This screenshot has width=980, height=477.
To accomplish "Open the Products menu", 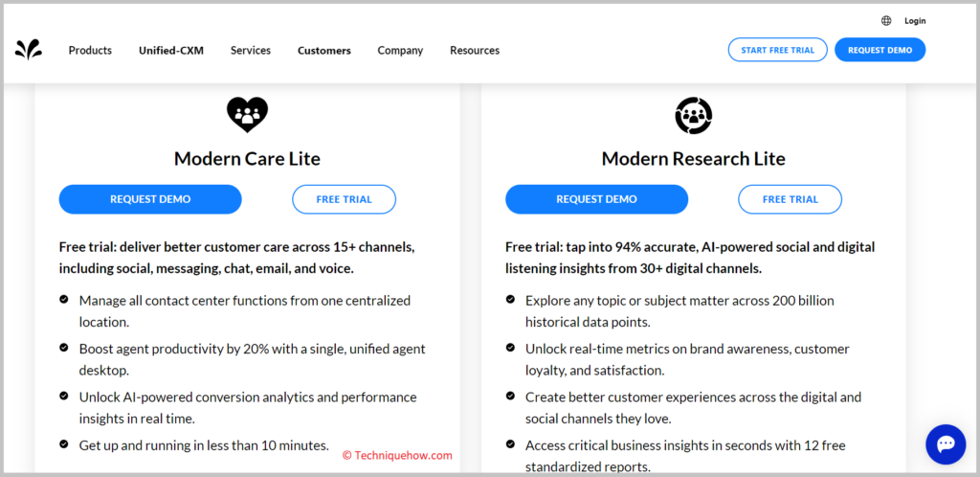I will pos(90,51).
